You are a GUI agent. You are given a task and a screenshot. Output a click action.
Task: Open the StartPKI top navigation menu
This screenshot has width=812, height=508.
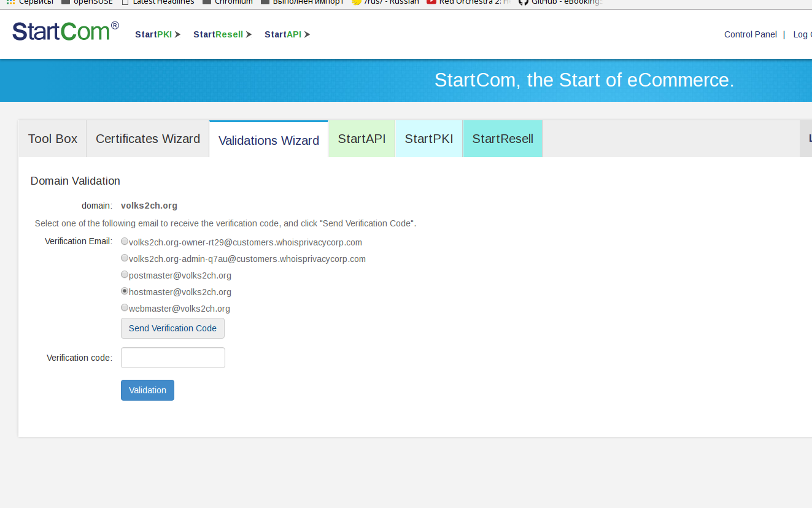click(158, 34)
